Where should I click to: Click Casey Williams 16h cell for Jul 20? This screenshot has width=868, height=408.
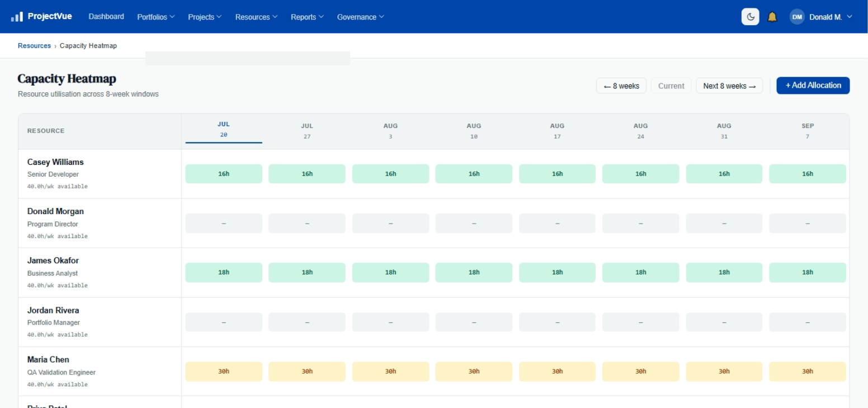coord(224,174)
